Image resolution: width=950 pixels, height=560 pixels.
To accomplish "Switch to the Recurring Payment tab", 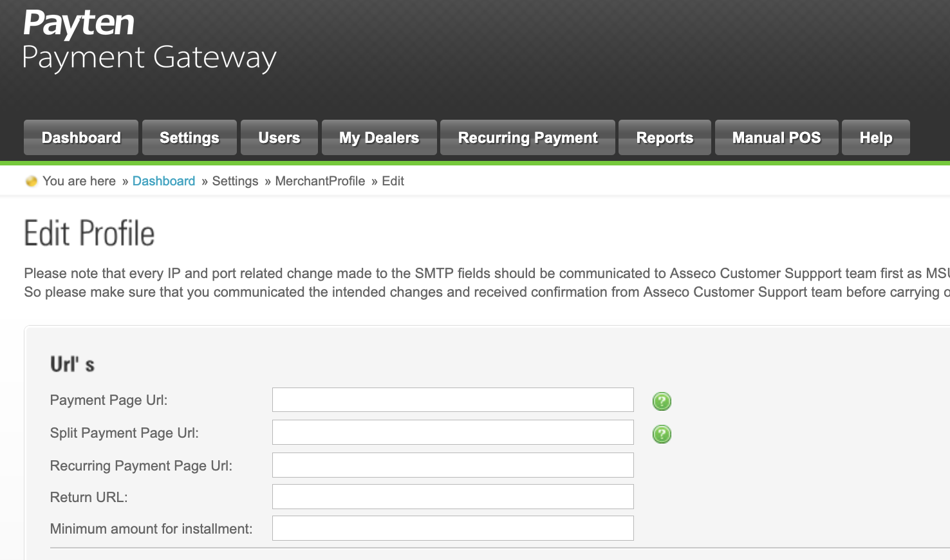I will pyautogui.click(x=528, y=138).
